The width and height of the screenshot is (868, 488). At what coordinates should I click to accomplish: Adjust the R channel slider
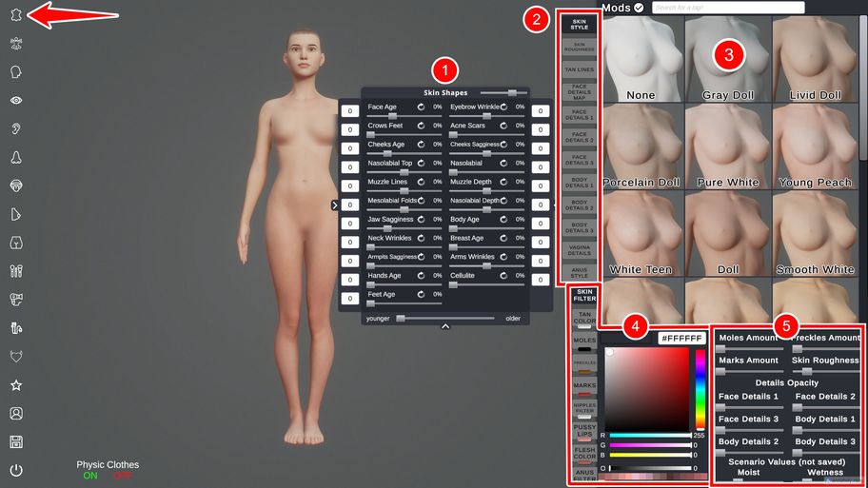650,436
